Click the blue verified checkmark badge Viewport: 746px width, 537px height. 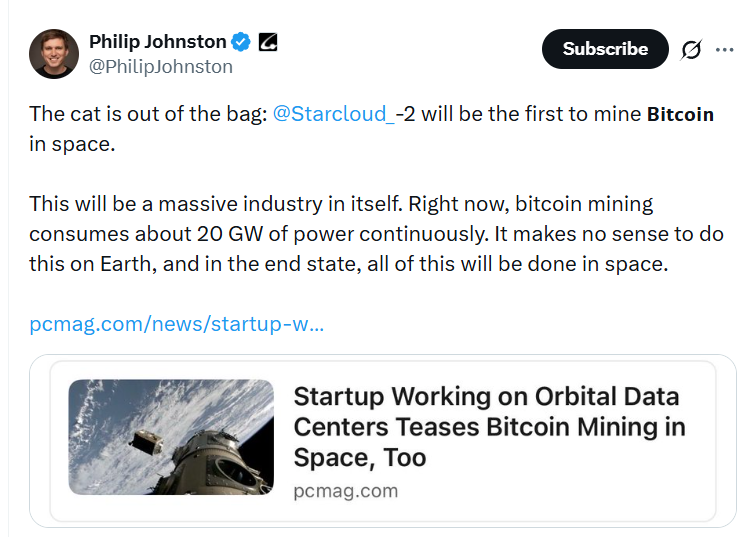242,42
